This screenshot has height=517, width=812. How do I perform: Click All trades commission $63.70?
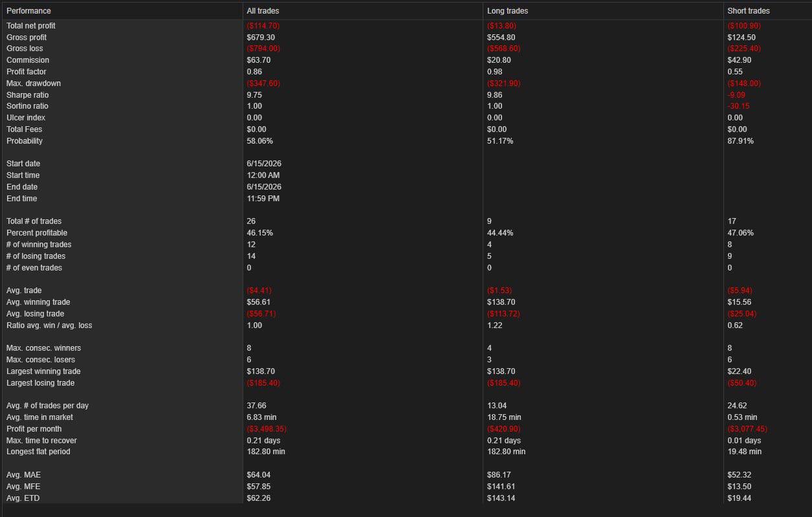(x=259, y=60)
